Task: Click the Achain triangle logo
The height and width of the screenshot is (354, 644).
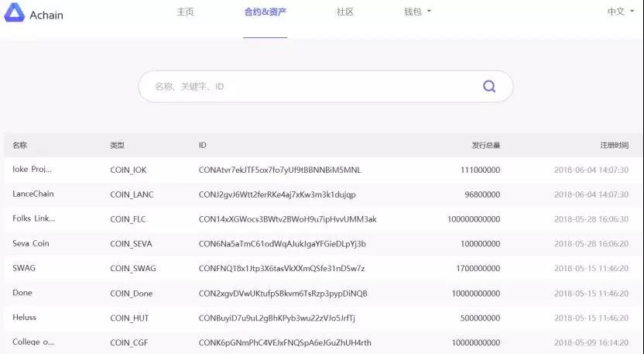Action: click(15, 12)
